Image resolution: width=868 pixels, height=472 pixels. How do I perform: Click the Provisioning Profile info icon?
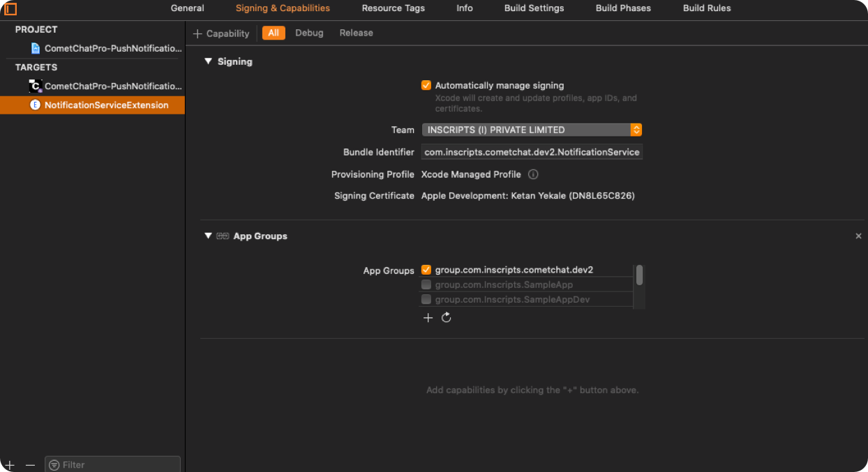pos(533,174)
